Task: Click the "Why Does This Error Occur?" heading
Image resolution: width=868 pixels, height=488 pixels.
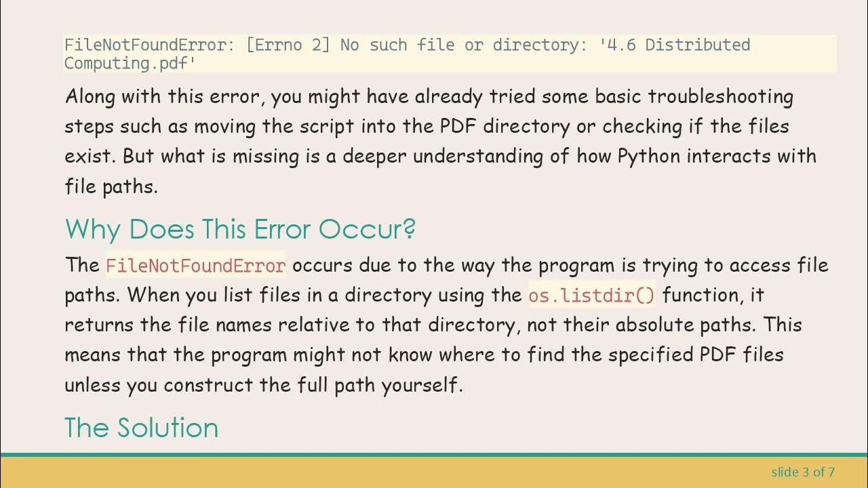Action: 240,230
